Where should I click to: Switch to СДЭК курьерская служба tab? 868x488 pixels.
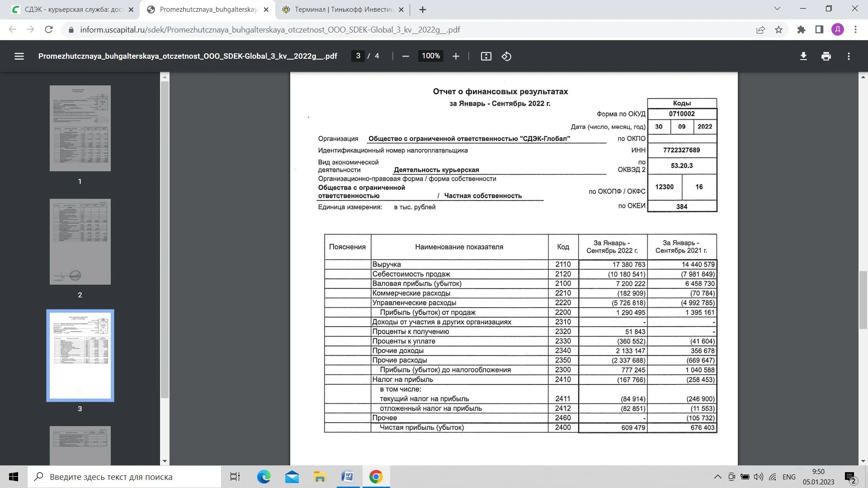pyautogui.click(x=73, y=9)
